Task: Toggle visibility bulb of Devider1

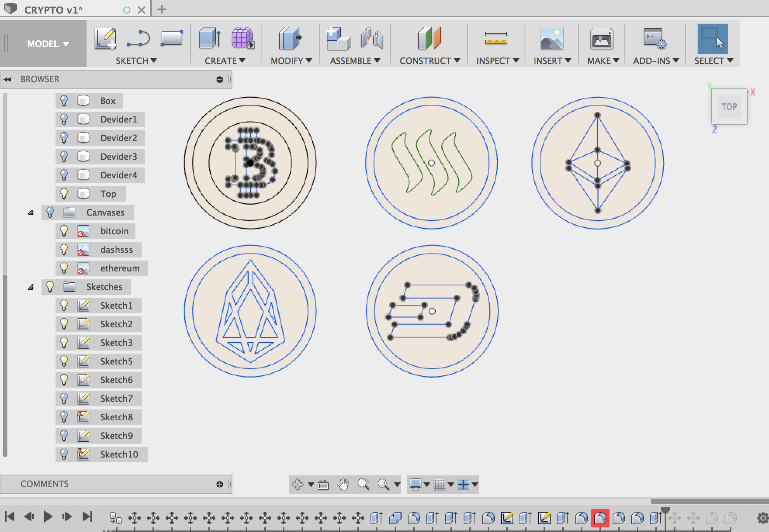Action: tap(64, 119)
